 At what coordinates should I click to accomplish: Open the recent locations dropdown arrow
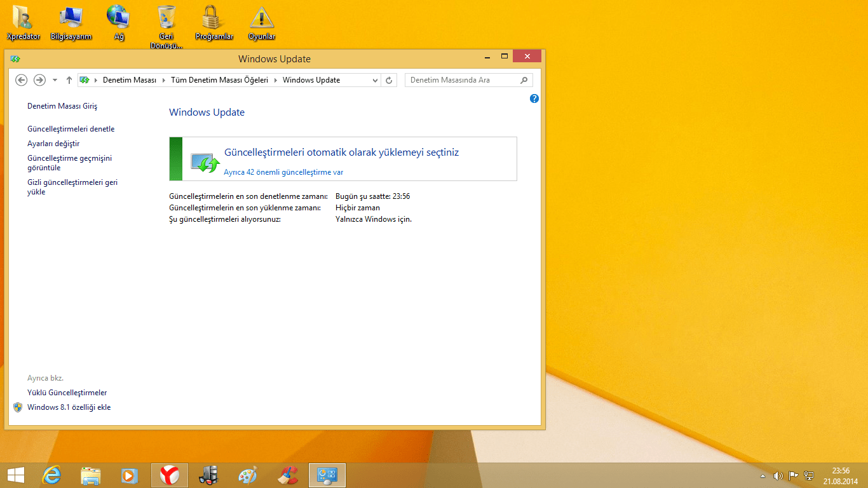[55, 80]
